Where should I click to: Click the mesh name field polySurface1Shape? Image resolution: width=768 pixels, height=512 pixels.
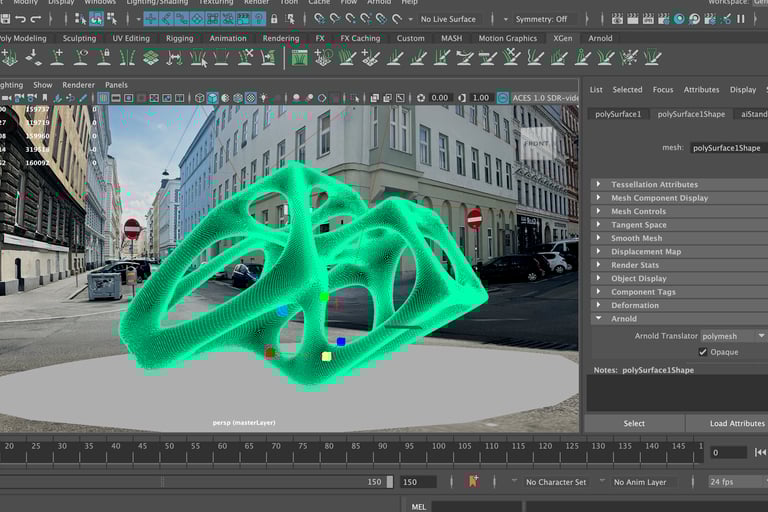click(728, 148)
